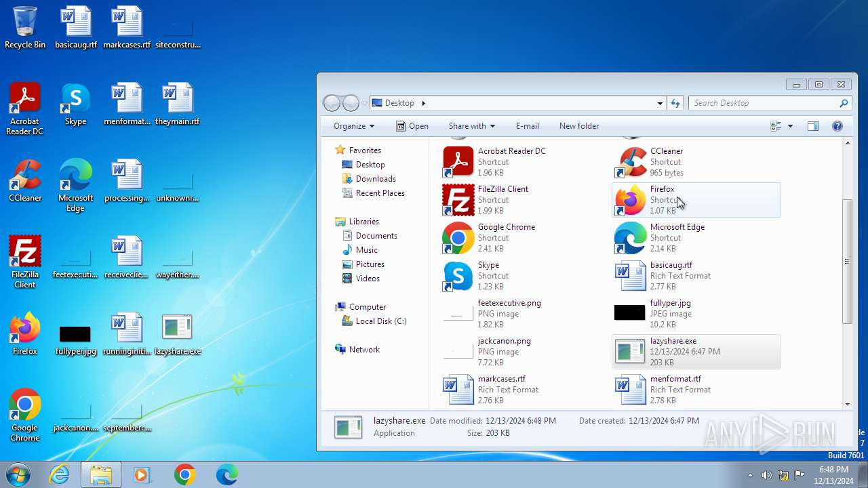Show hidden system tray icons arrow
Image resolution: width=868 pixels, height=488 pixels.
[750, 475]
